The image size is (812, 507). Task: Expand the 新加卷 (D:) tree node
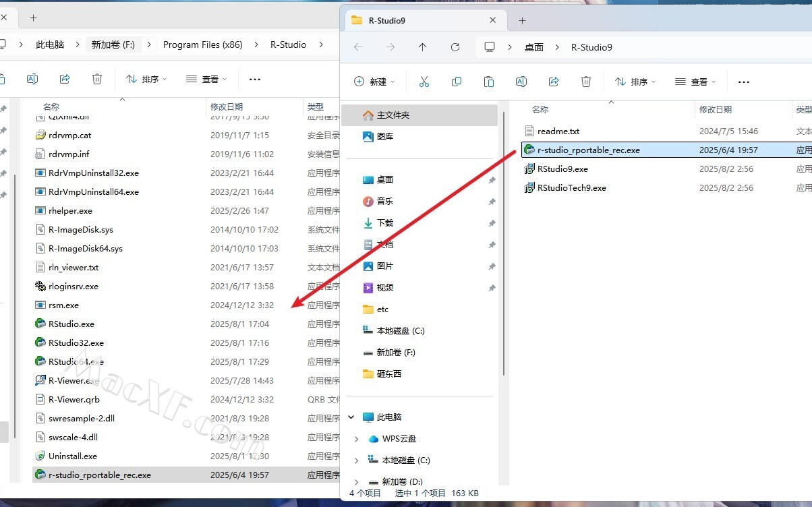(x=356, y=482)
